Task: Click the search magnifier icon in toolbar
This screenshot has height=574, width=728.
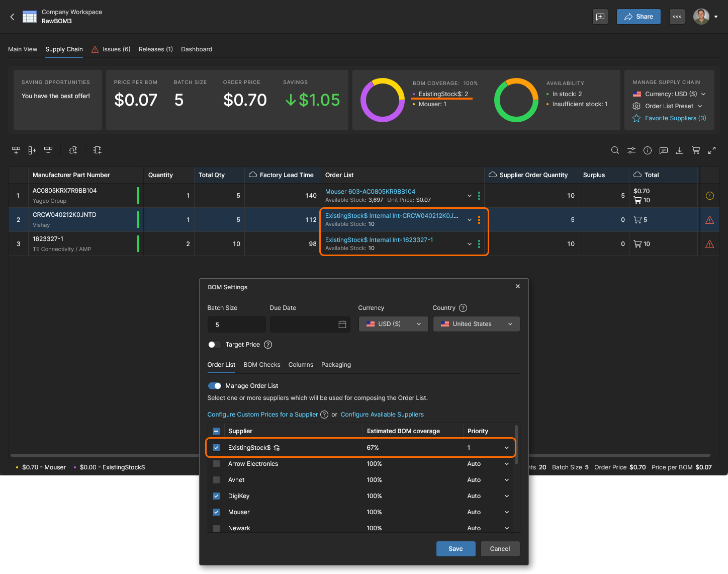Action: coord(615,150)
